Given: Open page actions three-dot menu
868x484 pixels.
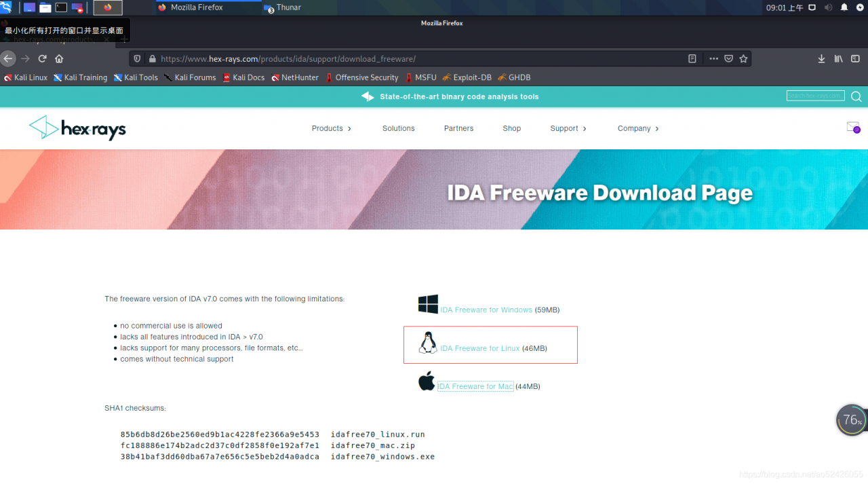Looking at the screenshot, I should (x=713, y=59).
